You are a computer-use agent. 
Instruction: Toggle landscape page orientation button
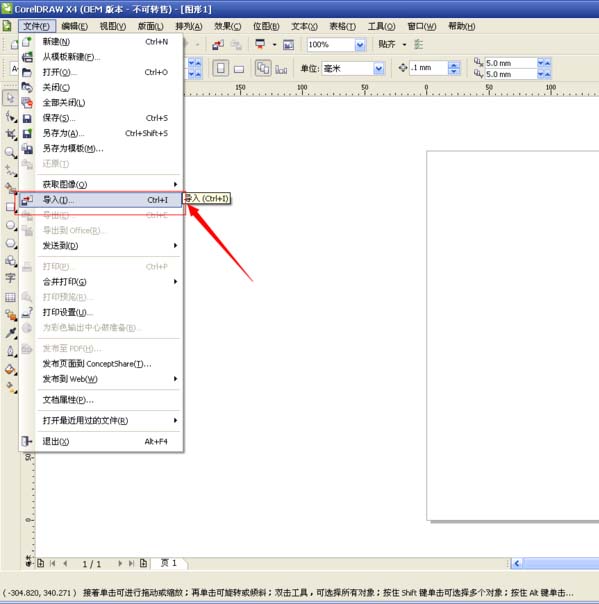point(239,69)
